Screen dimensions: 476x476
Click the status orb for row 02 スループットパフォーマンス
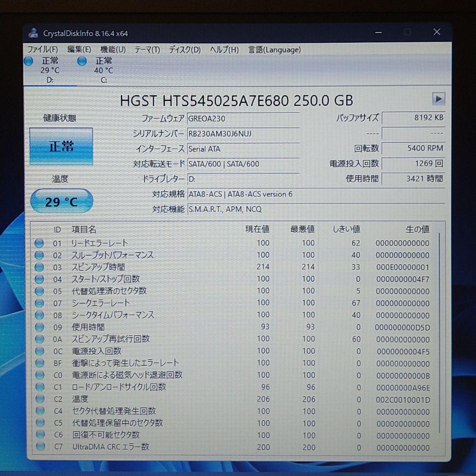tap(39, 255)
